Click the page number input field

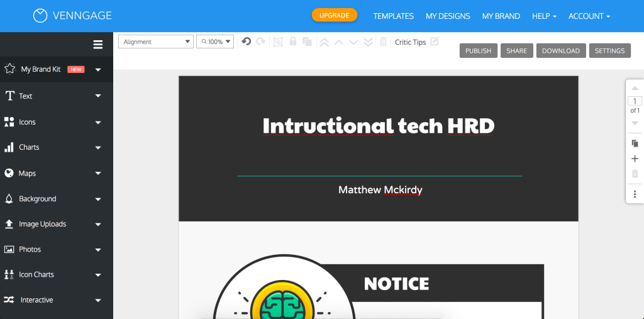coord(635,101)
